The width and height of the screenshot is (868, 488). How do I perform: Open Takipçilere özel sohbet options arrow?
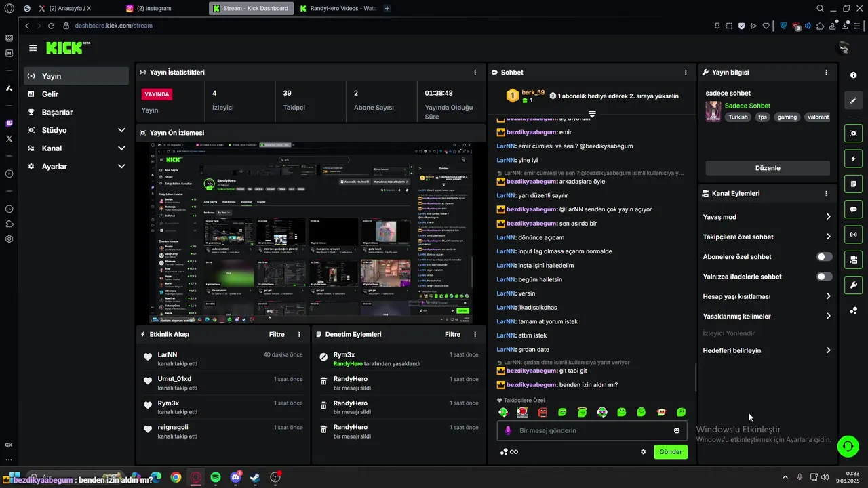coord(828,237)
